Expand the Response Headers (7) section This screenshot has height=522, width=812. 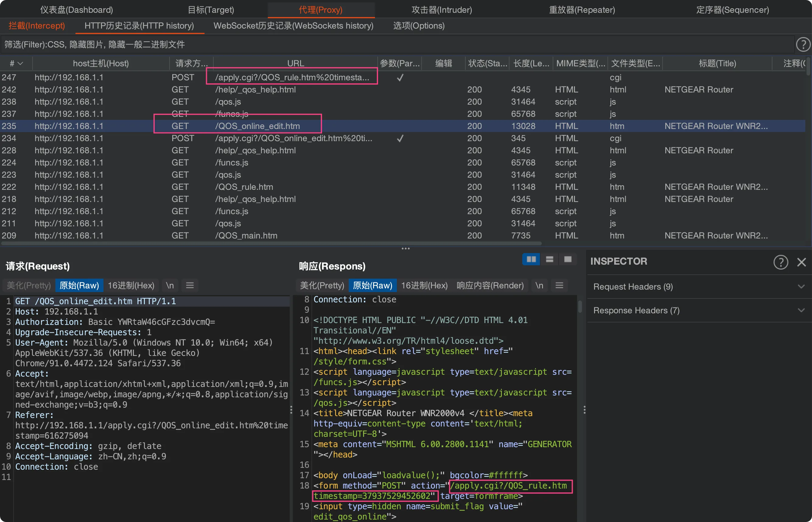pos(699,311)
